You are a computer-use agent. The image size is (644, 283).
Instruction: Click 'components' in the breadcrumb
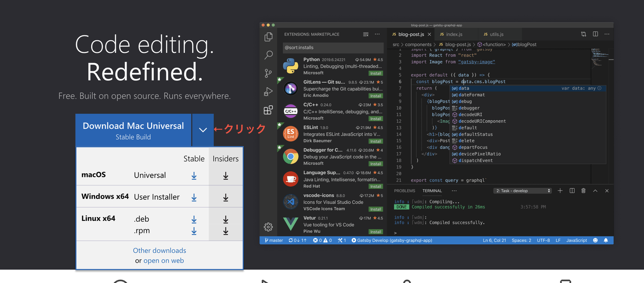(x=418, y=44)
